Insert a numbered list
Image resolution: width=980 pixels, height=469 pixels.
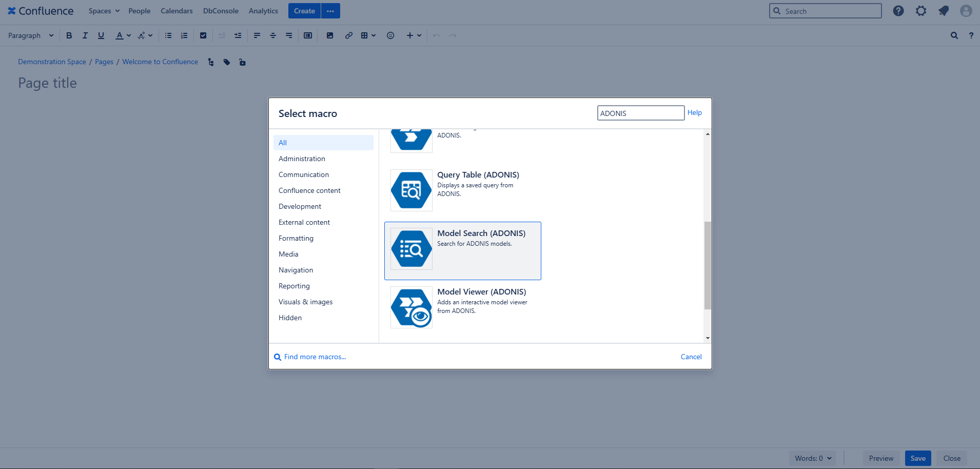[x=184, y=35]
